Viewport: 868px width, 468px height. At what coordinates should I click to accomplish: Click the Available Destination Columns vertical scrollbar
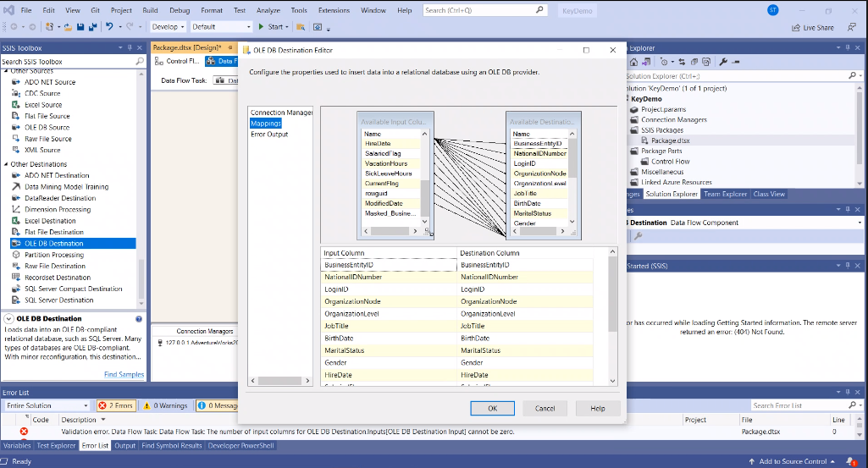(572, 178)
